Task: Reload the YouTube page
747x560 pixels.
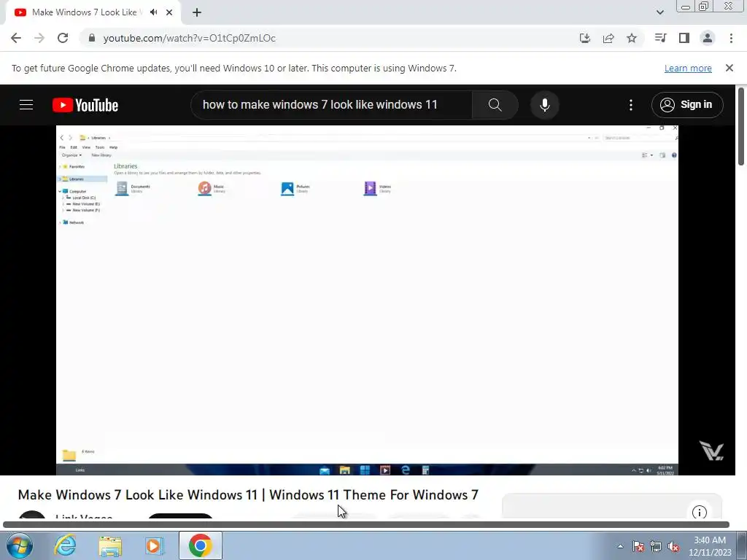Action: [x=63, y=38]
